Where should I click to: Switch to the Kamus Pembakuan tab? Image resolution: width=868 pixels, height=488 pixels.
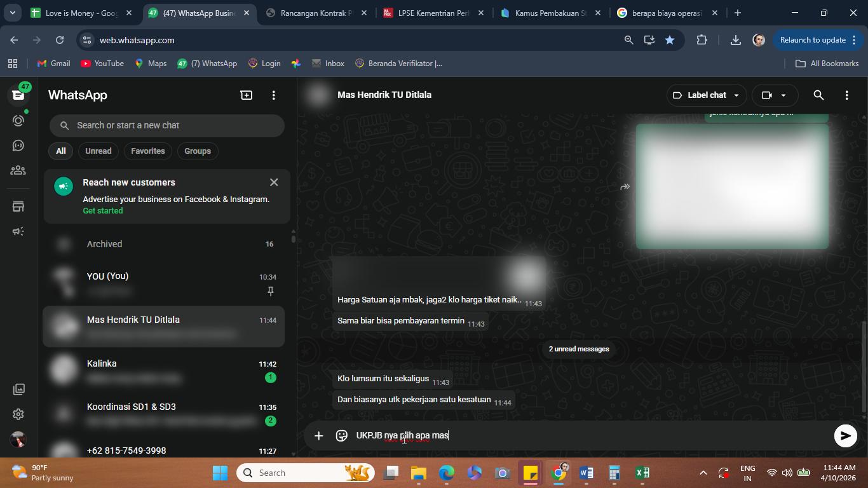551,13
